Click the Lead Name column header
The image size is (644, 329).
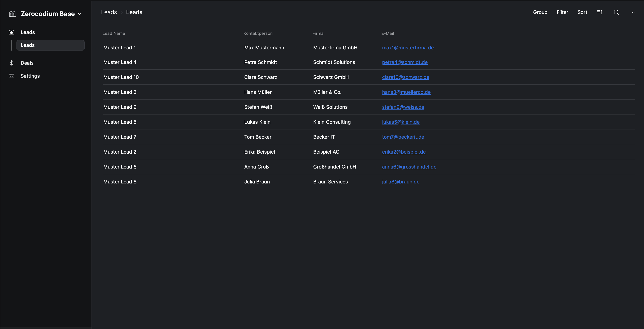114,34
